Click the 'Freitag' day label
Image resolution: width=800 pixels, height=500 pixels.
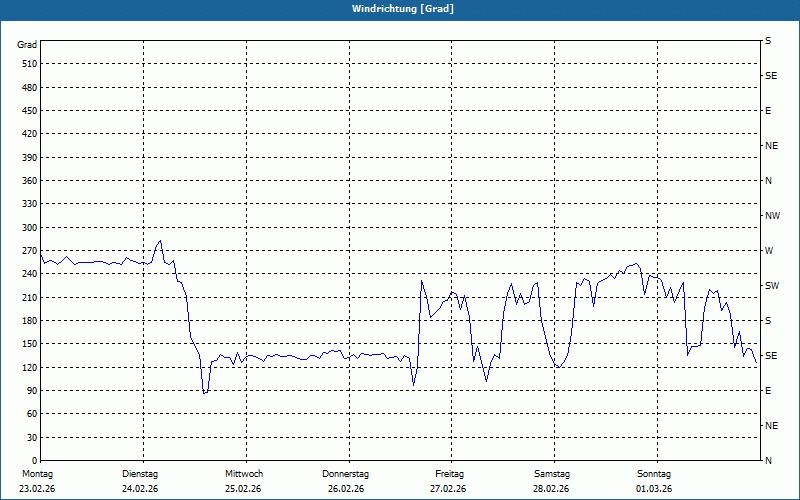click(449, 474)
